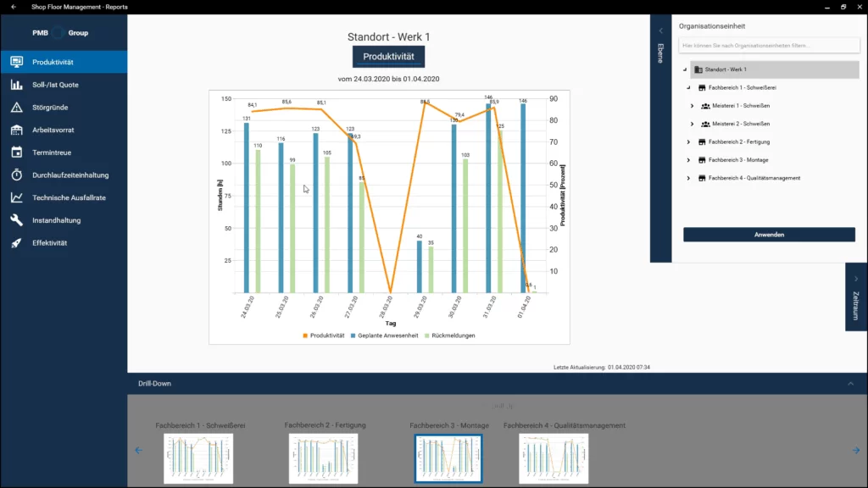The width and height of the screenshot is (868, 488).
Task: Expand Fachbereich 2 - Fertigung node
Action: click(x=688, y=142)
